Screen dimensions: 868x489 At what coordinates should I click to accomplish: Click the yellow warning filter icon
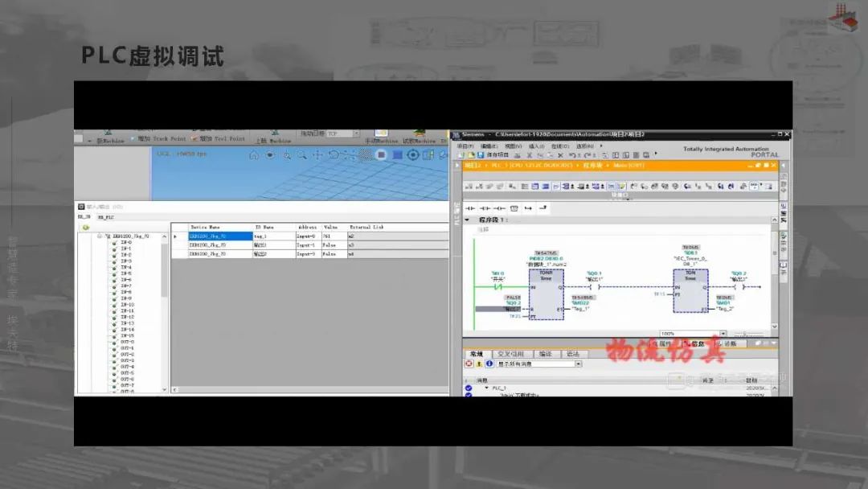479,364
